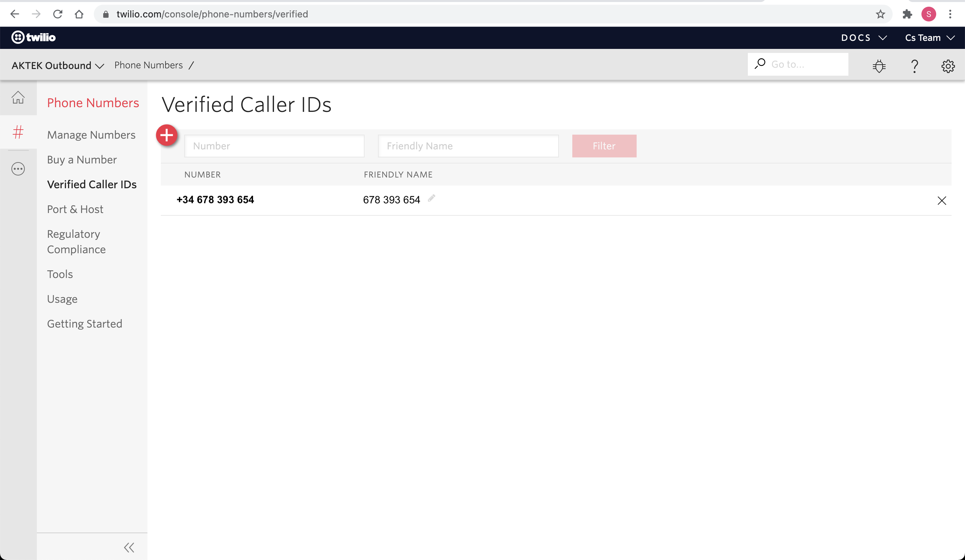Open Usage section
This screenshot has width=965, height=560.
click(x=62, y=299)
